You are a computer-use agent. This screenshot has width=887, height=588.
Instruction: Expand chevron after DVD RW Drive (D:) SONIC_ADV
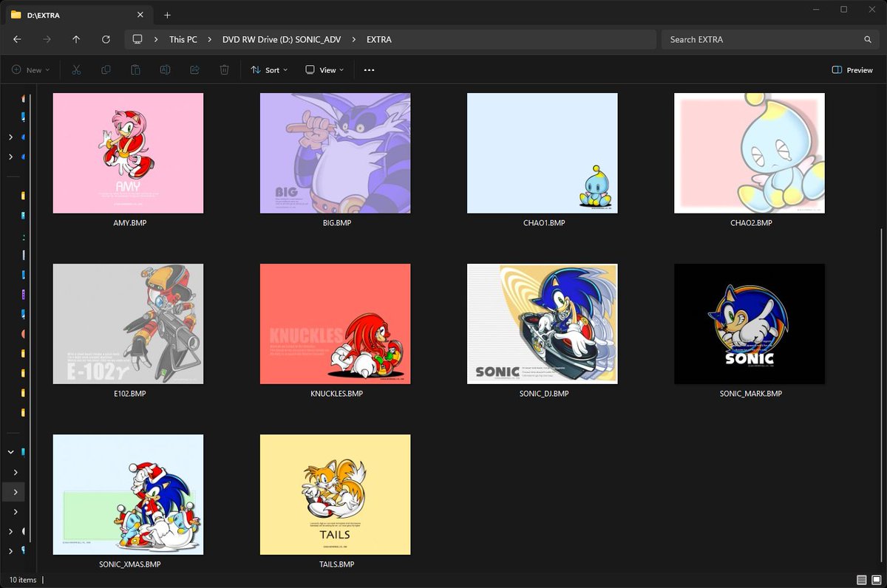(354, 39)
